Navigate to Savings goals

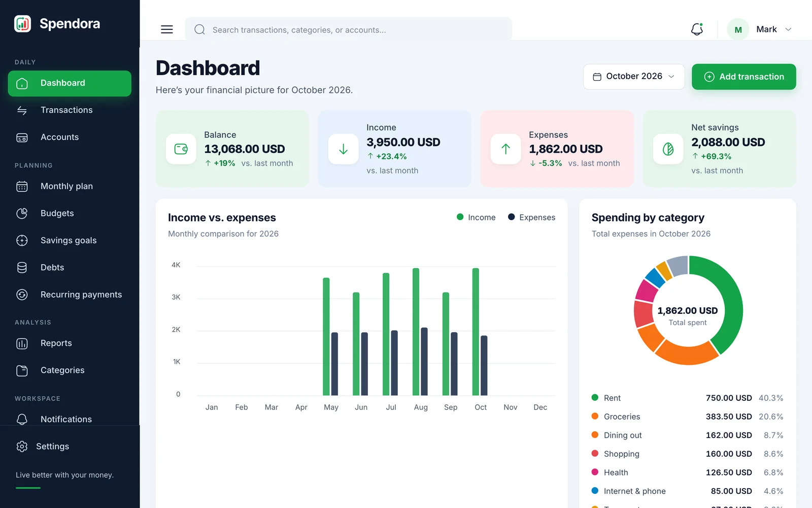pos(70,240)
